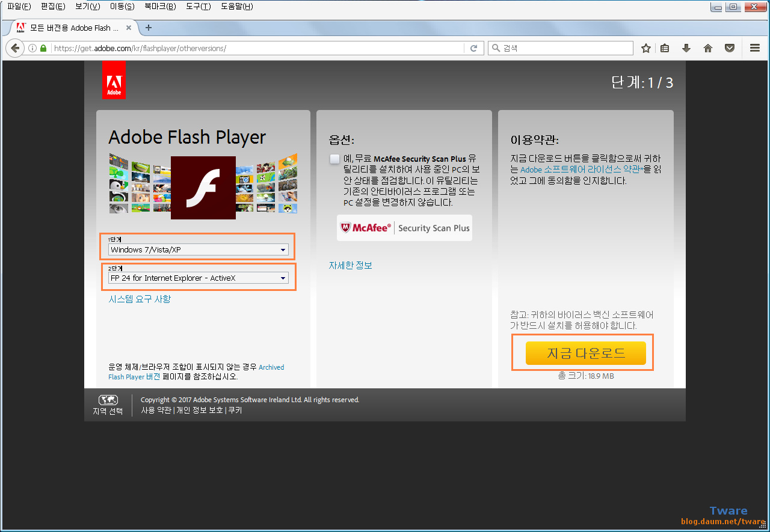Click the 총 크기: 18.9 MB text
Image resolution: width=770 pixels, height=532 pixels.
[585, 376]
